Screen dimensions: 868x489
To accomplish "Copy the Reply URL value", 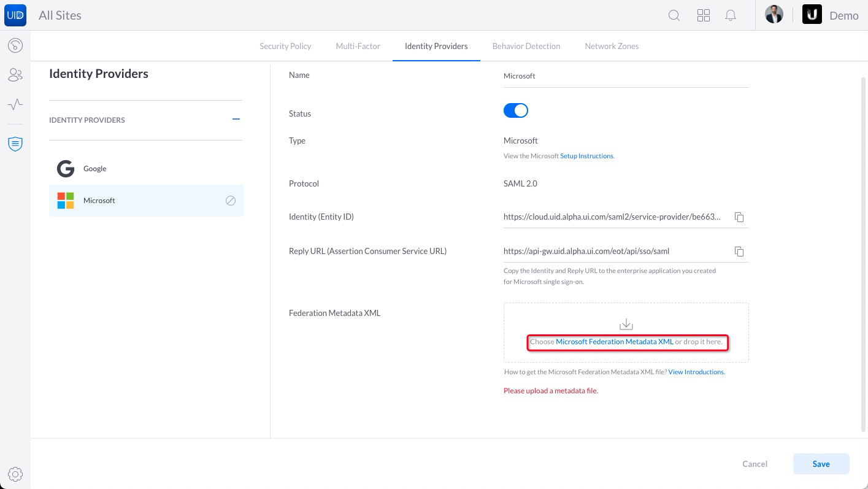I will point(739,252).
